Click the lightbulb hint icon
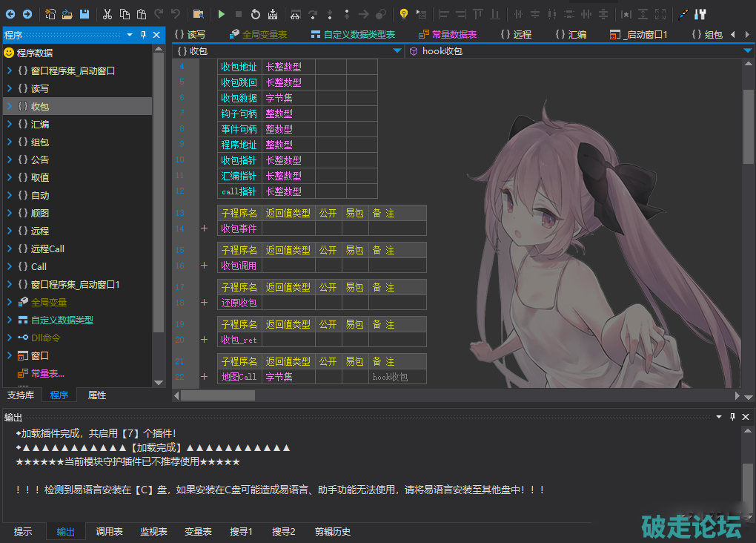 coord(404,14)
